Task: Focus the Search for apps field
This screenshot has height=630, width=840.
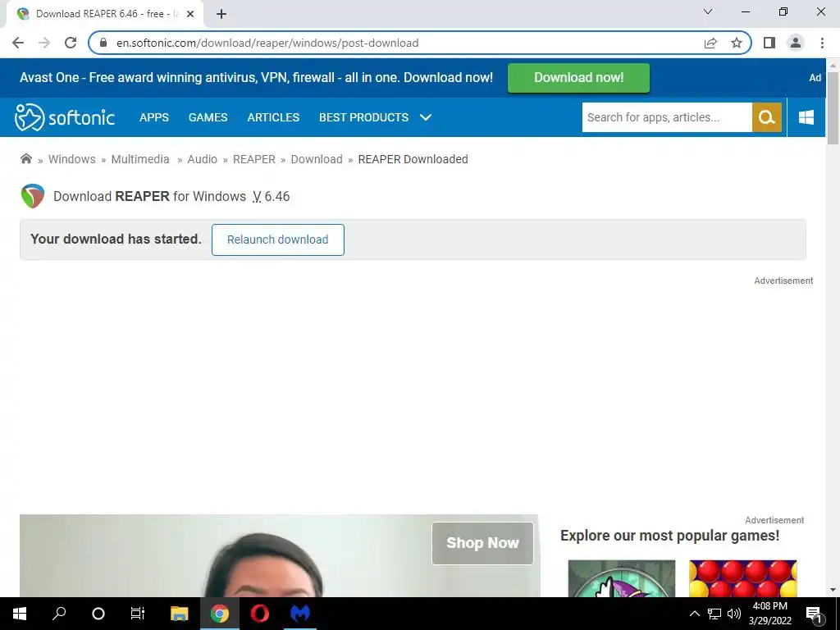Action: [667, 117]
